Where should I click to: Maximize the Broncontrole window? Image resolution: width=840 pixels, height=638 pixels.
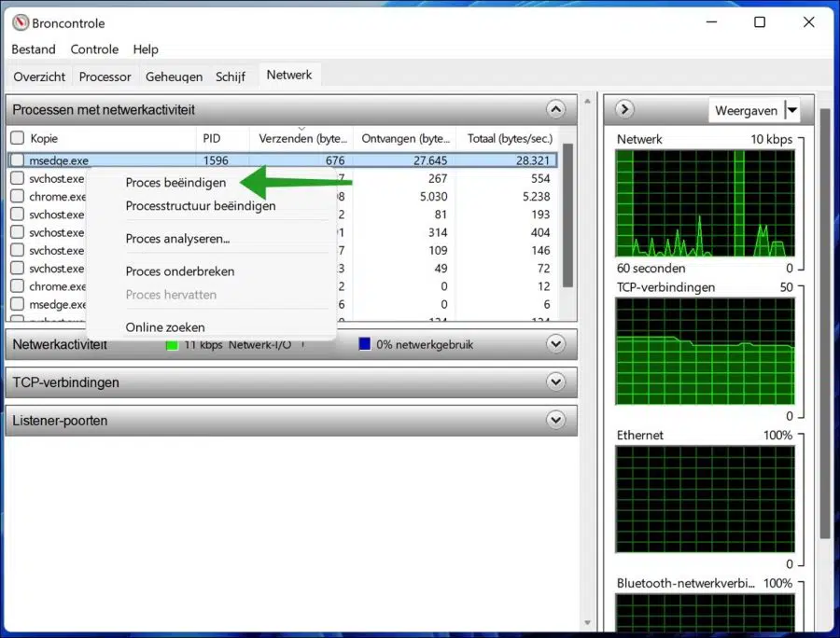click(x=760, y=22)
